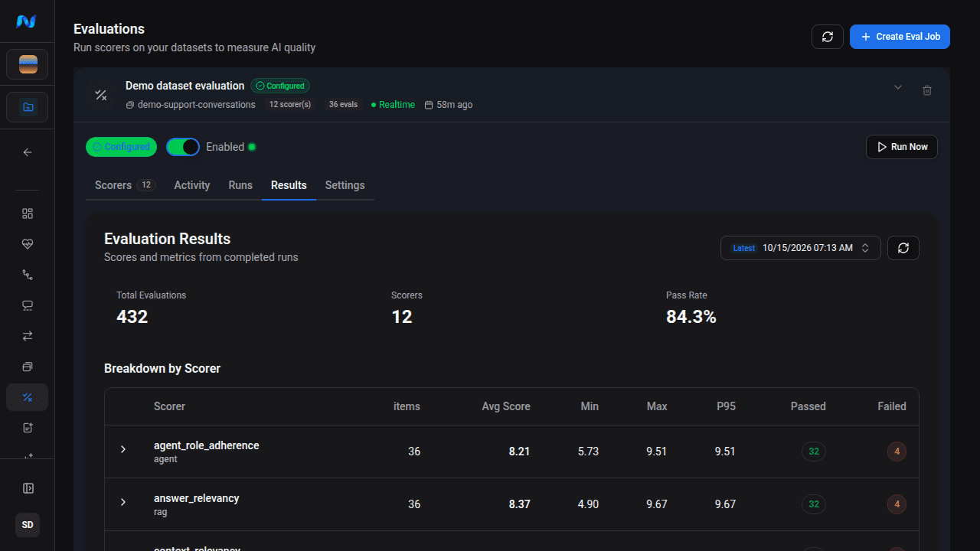Click Create Eval Job button
Viewport: 980px width, 551px height.
tap(900, 37)
